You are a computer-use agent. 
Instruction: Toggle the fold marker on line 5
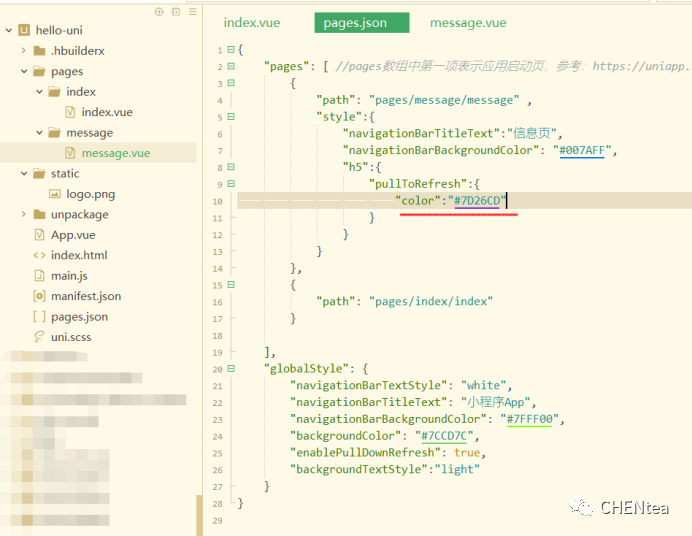(x=231, y=116)
